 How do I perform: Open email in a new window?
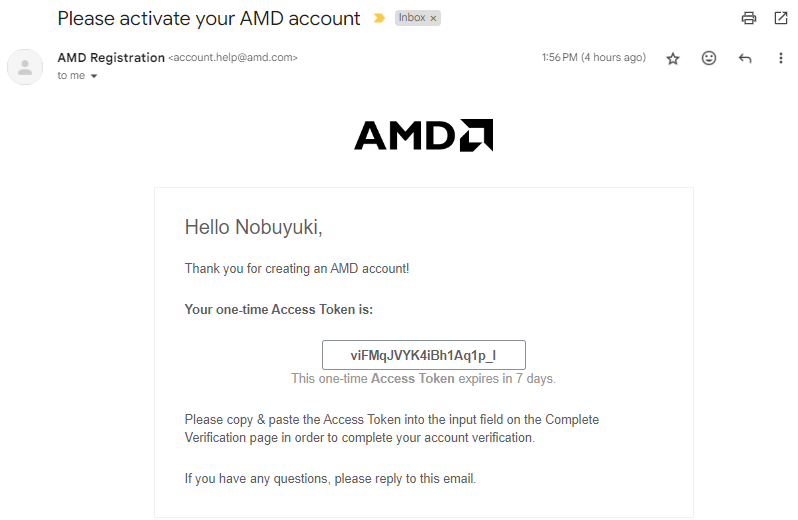tap(781, 18)
